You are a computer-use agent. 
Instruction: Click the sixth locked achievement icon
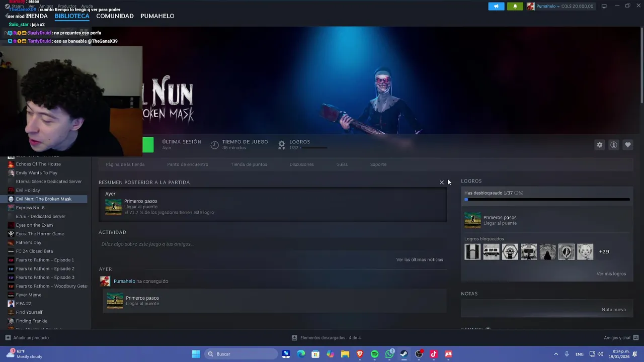567,251
